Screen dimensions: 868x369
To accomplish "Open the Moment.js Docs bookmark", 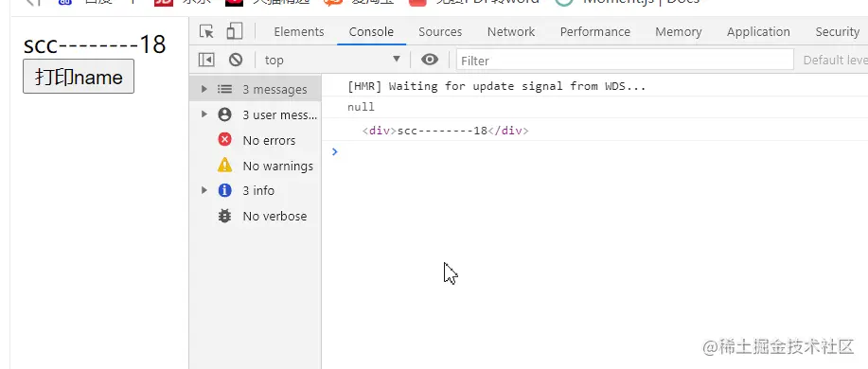I will click(629, 2).
